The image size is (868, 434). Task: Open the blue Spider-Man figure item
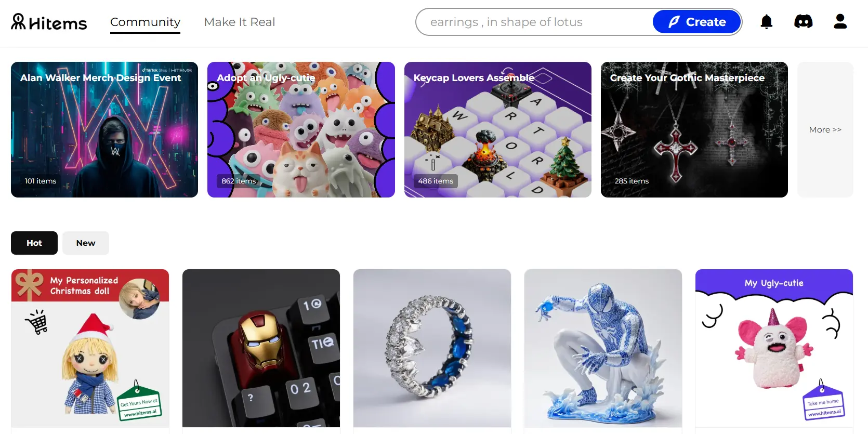603,348
